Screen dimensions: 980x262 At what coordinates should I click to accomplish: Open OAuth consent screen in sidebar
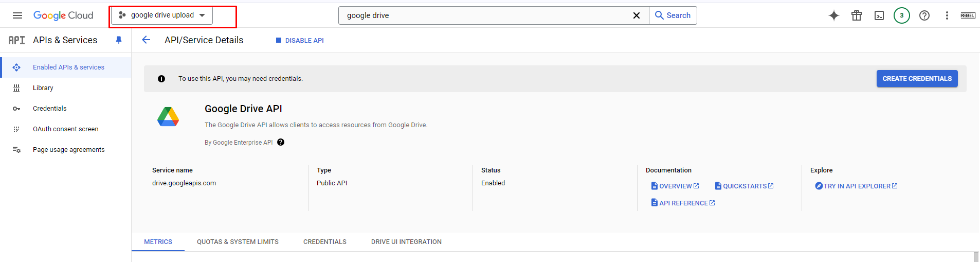point(66,129)
